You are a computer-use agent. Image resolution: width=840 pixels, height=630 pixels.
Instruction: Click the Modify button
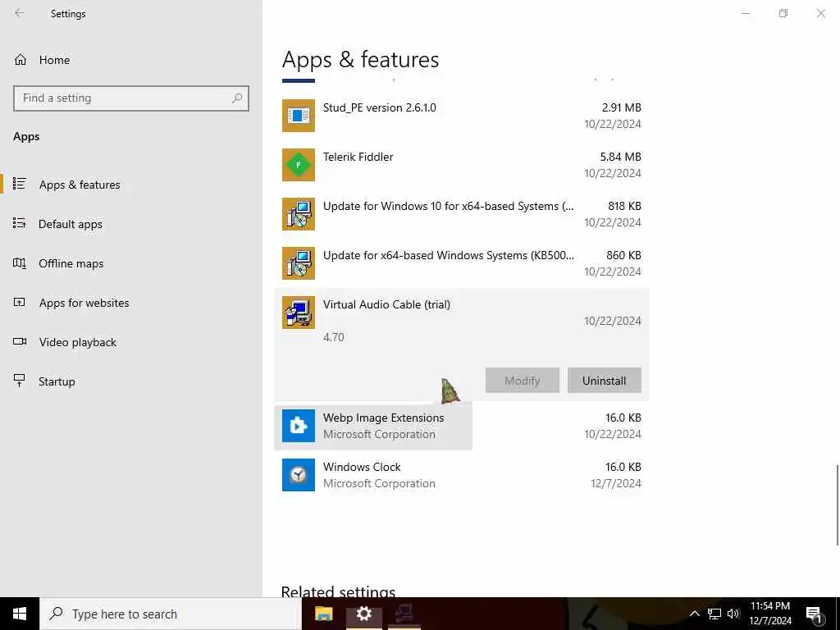coord(523,381)
